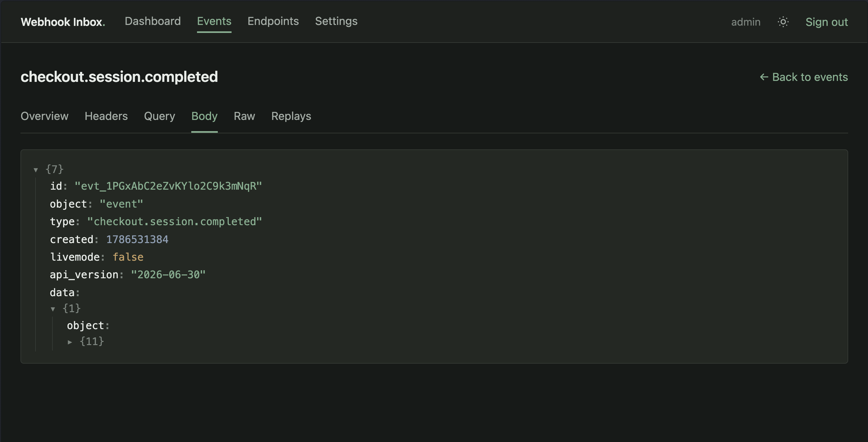This screenshot has height=442, width=868.
Task: Select the id value evt_1PGxAbC2eZvKYlo2C9k3mNqR
Action: 168,186
